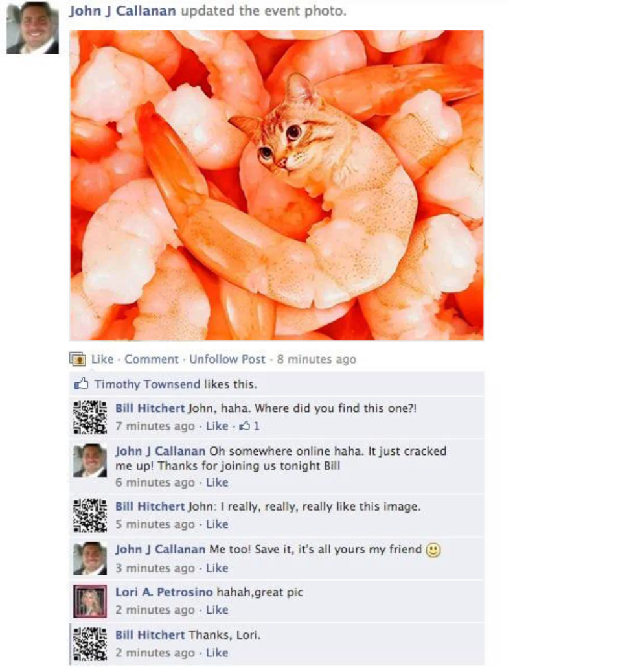This screenshot has width=629, height=672.
Task: Click the Comment link under the photo
Action: [151, 359]
